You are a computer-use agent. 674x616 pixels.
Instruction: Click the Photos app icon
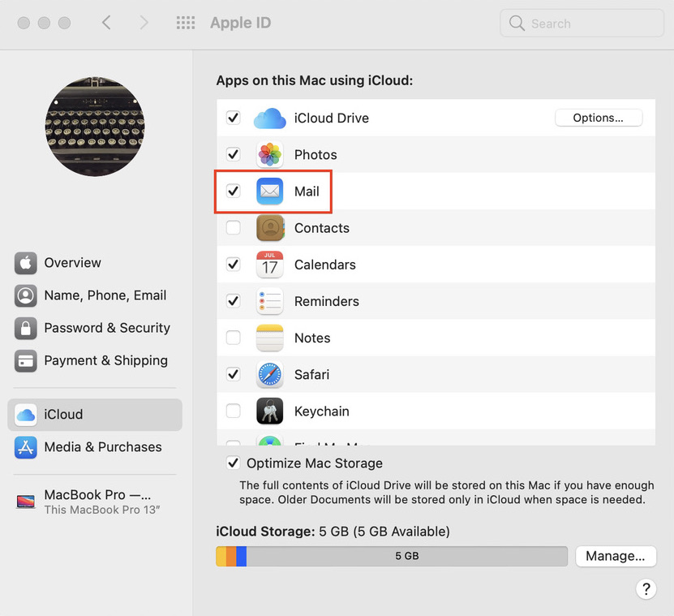coord(269,154)
